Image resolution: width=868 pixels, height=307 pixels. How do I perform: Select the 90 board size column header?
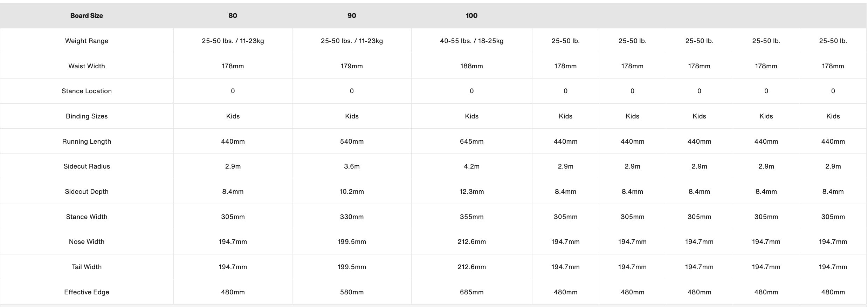tap(352, 16)
